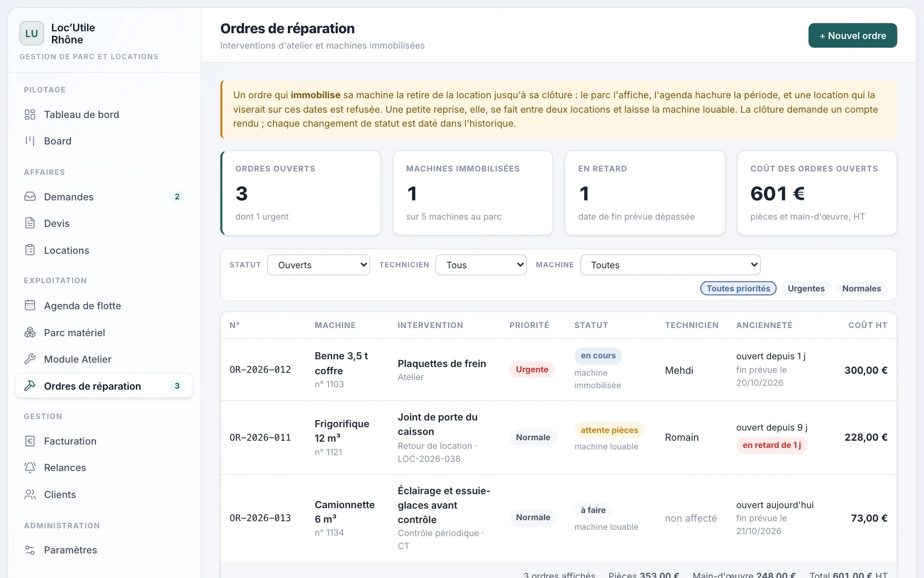Viewport: 924px width, 578px height.
Task: Click the En retard summary card
Action: pos(645,193)
